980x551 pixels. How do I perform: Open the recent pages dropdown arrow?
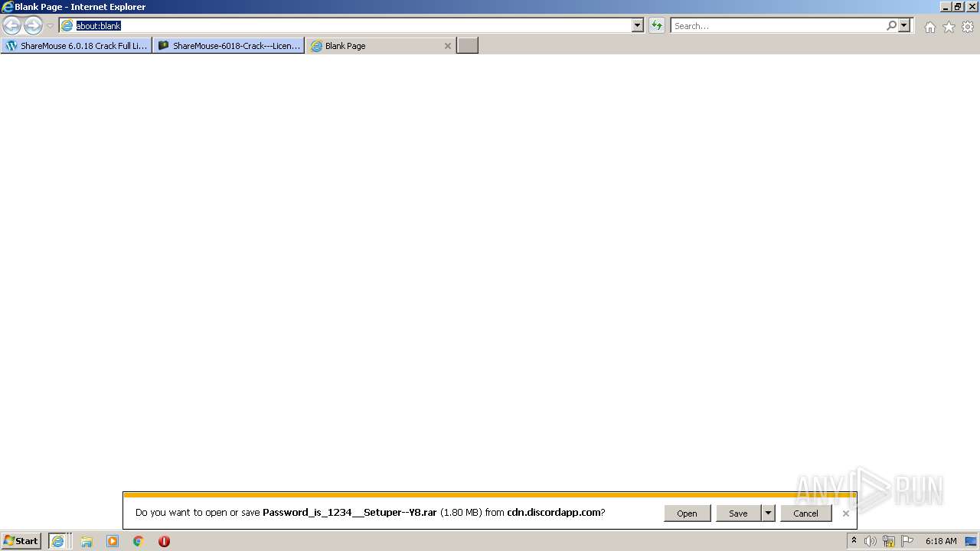[50, 26]
